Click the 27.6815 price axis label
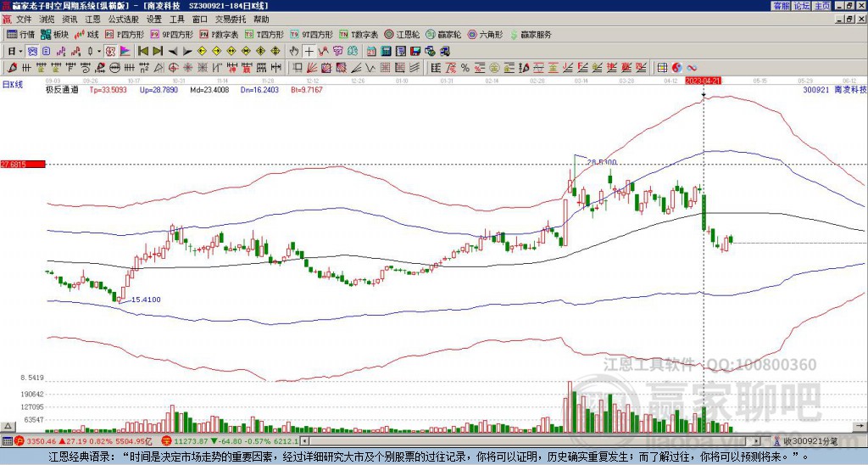Viewport: 868px width, 465px height. (x=23, y=164)
